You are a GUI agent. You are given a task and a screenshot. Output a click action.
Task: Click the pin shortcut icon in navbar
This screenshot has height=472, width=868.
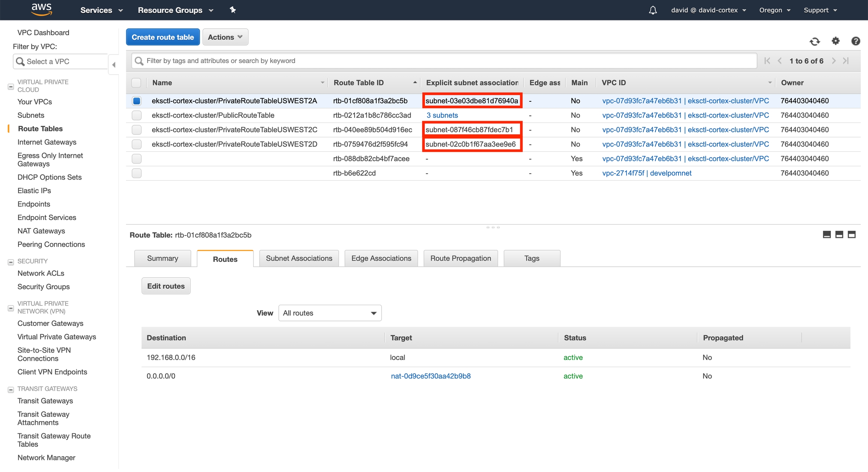233,10
